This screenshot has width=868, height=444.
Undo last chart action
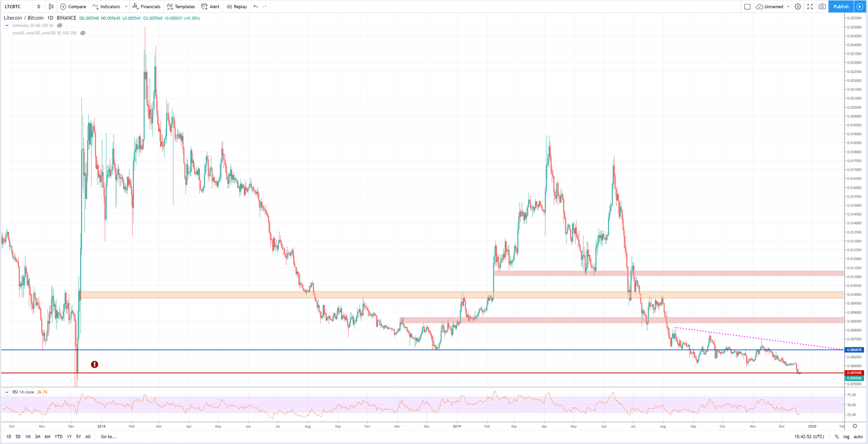pyautogui.click(x=256, y=7)
